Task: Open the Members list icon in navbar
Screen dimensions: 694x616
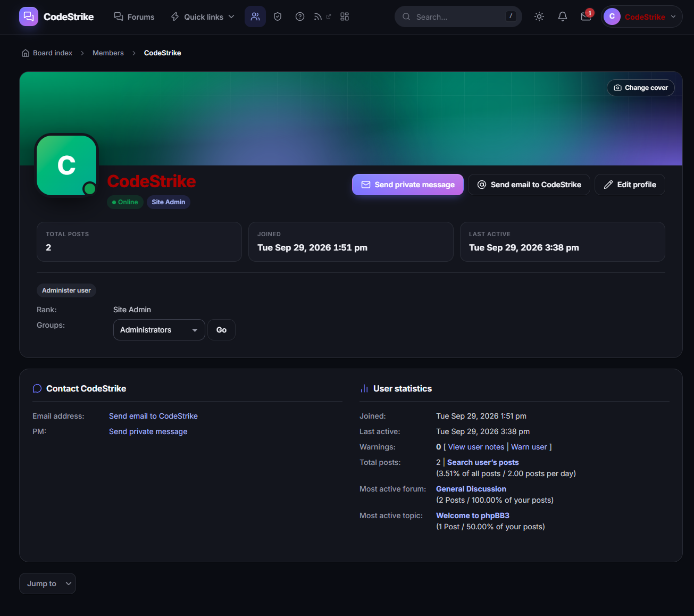Action: [x=255, y=16]
